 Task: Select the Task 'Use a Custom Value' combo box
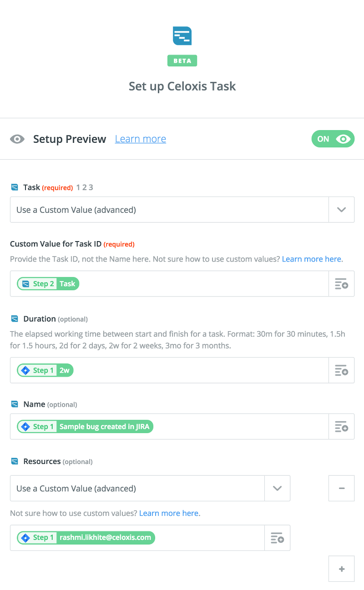pyautogui.click(x=169, y=210)
